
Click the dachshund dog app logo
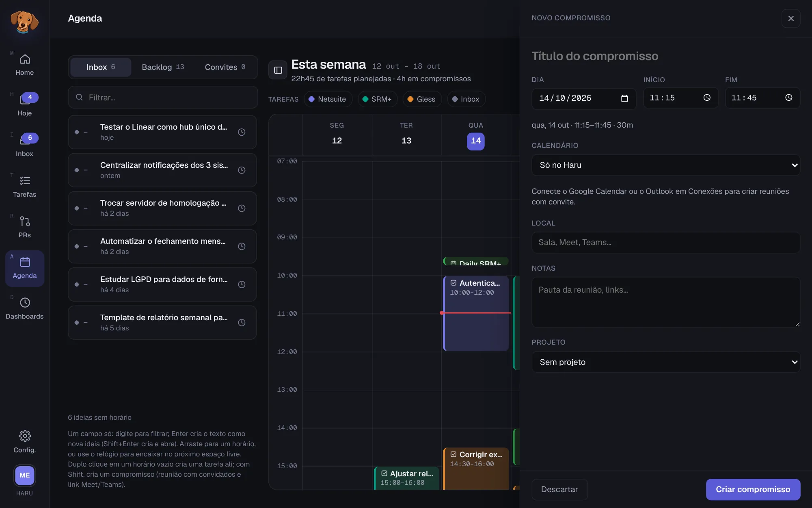(24, 22)
